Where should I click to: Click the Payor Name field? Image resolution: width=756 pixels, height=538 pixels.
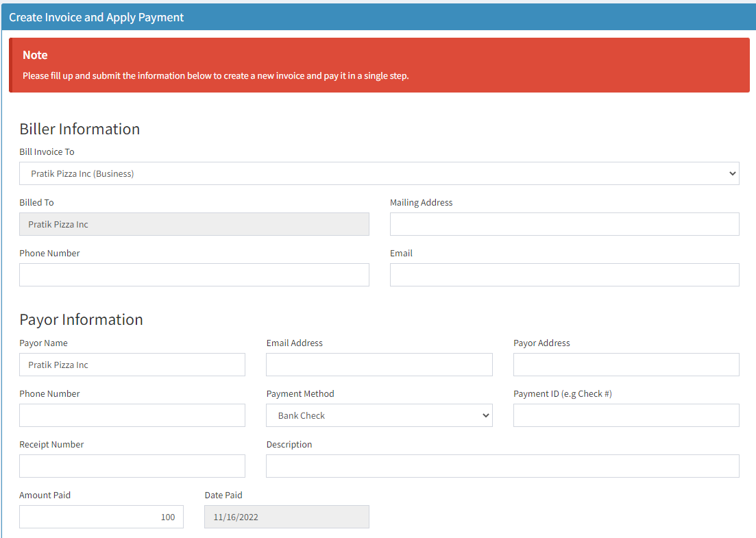(132, 365)
